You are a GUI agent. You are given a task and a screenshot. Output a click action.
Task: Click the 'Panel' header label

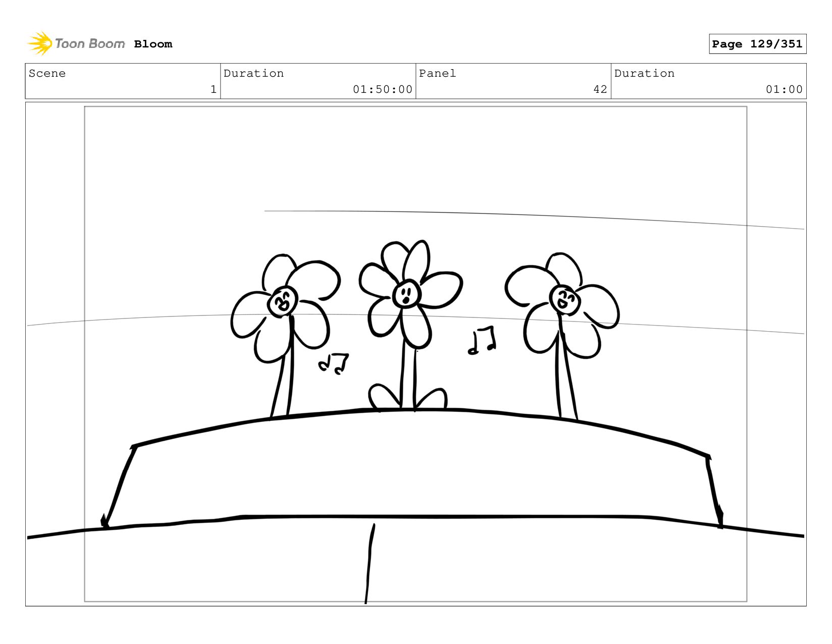[437, 73]
